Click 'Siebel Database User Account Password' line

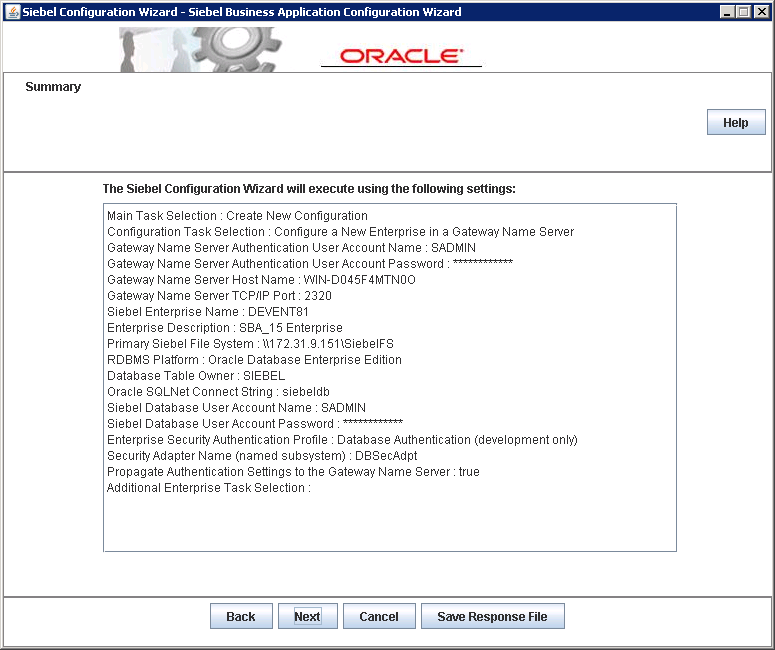[x=255, y=424]
